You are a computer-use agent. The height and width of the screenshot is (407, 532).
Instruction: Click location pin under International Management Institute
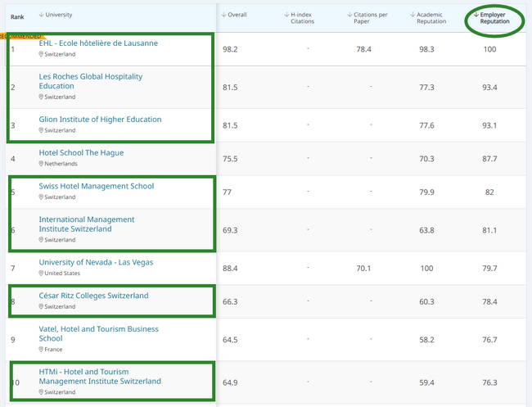coord(41,240)
